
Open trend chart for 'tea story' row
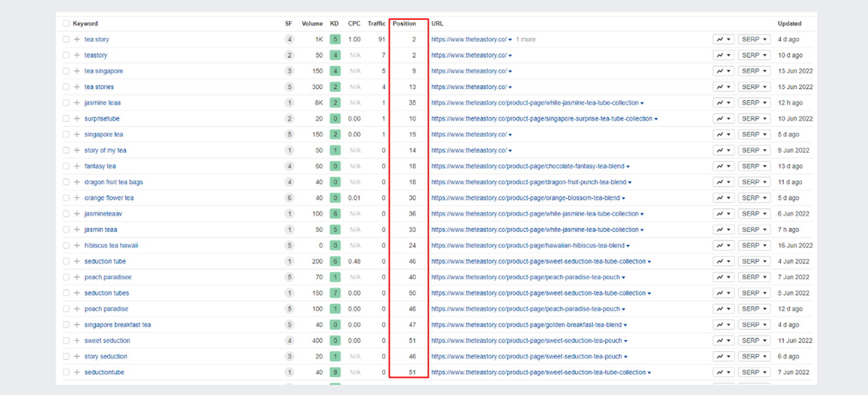[723, 39]
